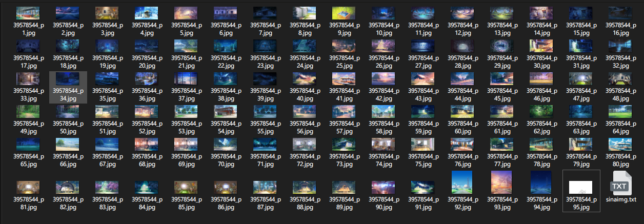Select thumbnail of 39578544_p66.jpg

[x=68, y=145]
